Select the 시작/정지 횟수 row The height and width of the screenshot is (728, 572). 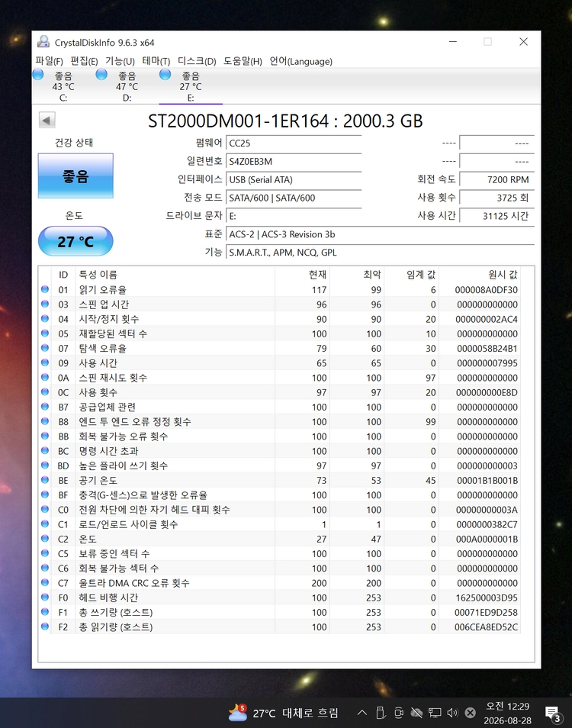(279, 319)
